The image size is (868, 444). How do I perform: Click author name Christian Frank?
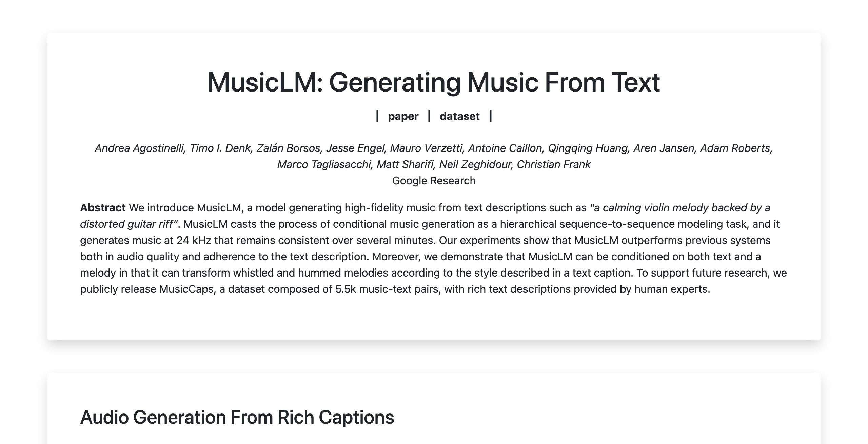point(553,164)
